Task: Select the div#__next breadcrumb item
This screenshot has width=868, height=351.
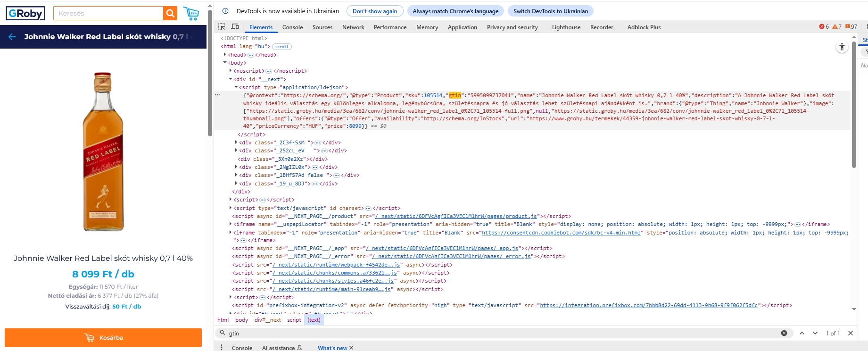Action: (x=267, y=320)
